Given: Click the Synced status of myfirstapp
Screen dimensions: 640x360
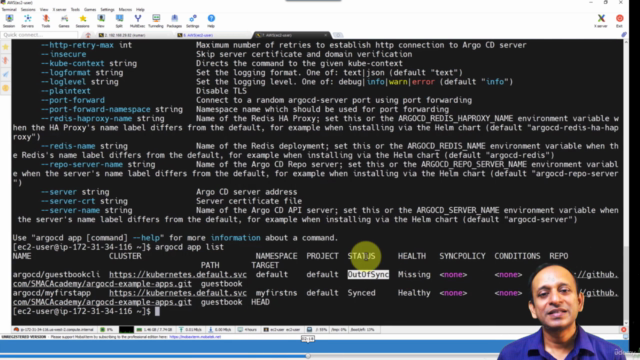Looking at the screenshot, I should pyautogui.click(x=361, y=293).
